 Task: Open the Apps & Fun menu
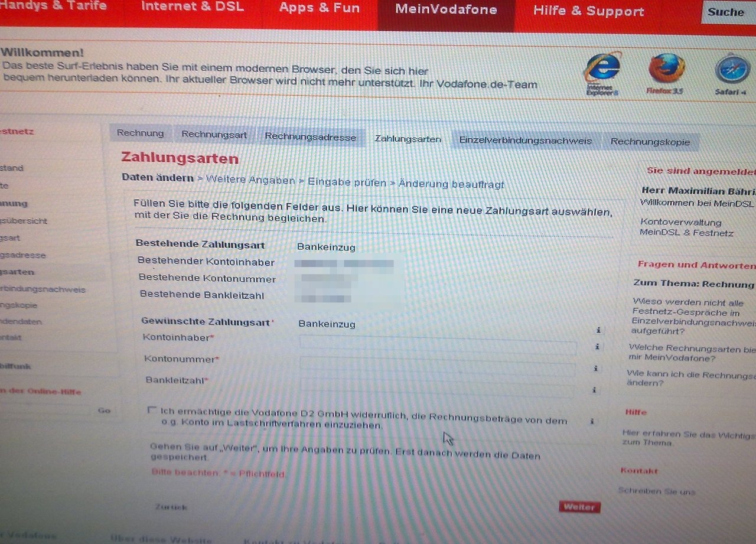[319, 8]
